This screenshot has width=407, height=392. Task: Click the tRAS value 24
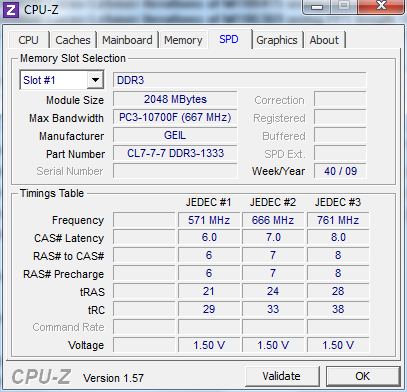point(273,291)
